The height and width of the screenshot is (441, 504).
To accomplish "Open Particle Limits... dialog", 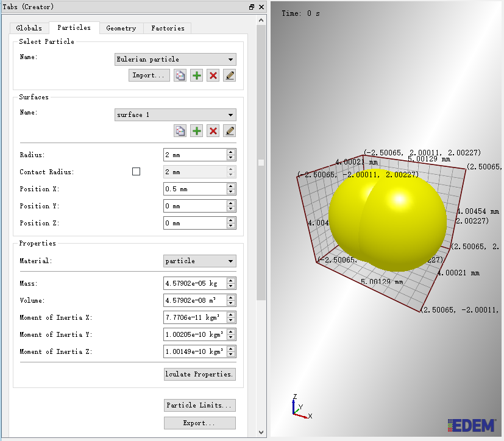I will 200,405.
